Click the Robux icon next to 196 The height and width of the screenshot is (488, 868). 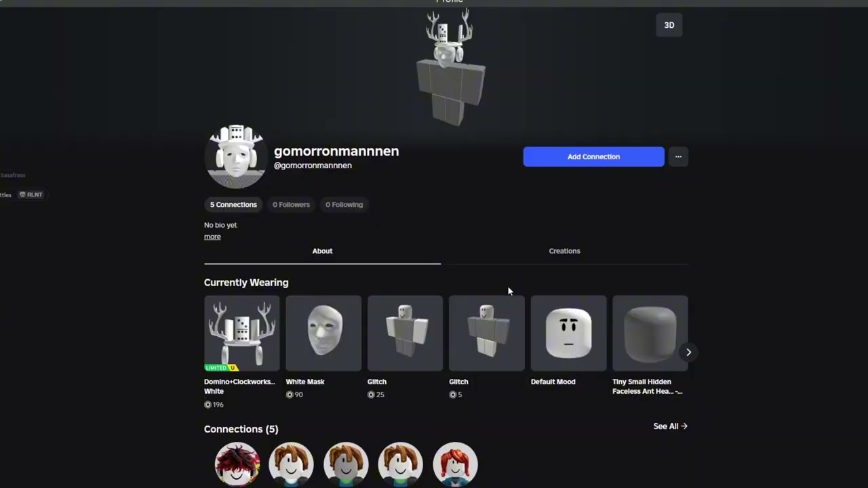coord(208,405)
